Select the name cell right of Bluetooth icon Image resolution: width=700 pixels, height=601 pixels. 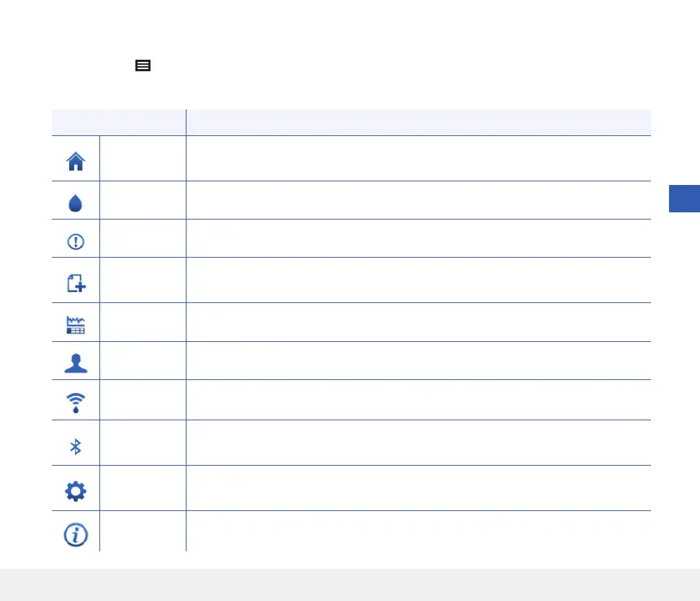click(143, 443)
